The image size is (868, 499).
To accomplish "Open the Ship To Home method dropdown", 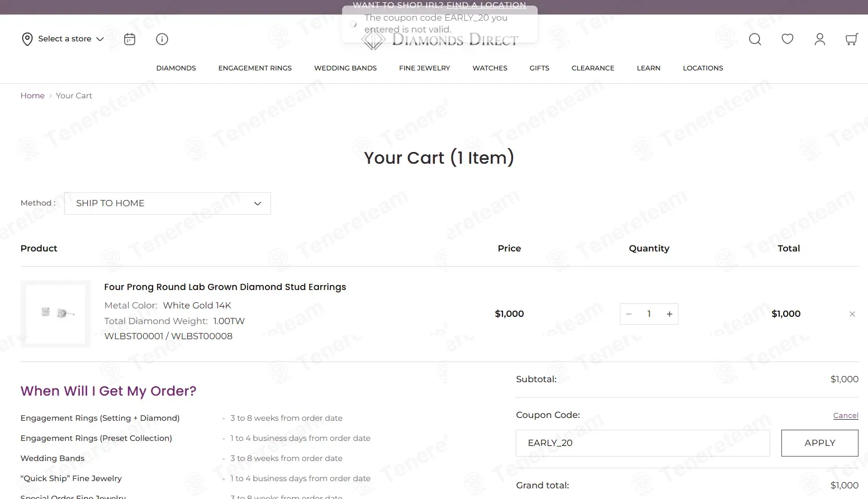I will coord(168,203).
